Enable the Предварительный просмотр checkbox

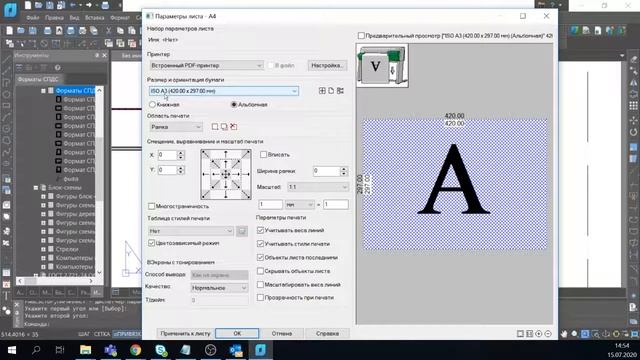pyautogui.click(x=361, y=36)
